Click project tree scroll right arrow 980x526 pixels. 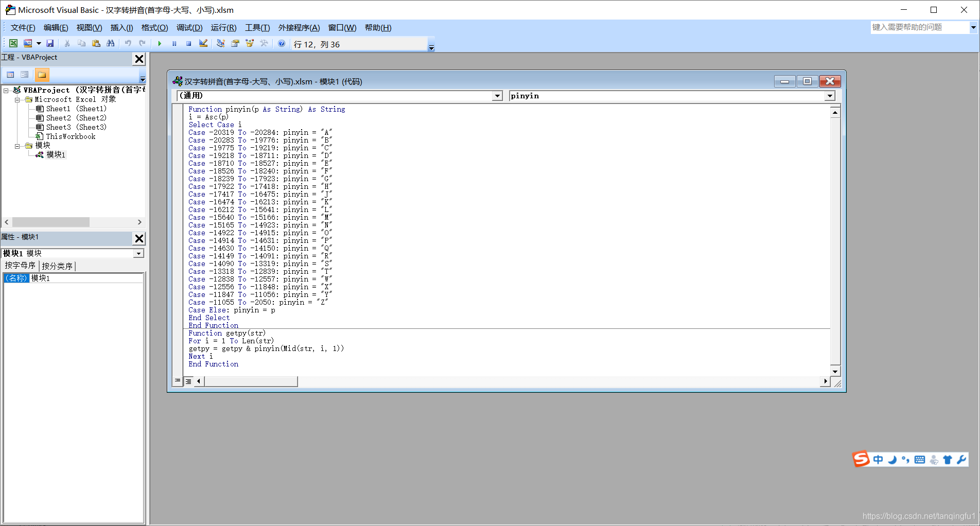click(x=139, y=222)
